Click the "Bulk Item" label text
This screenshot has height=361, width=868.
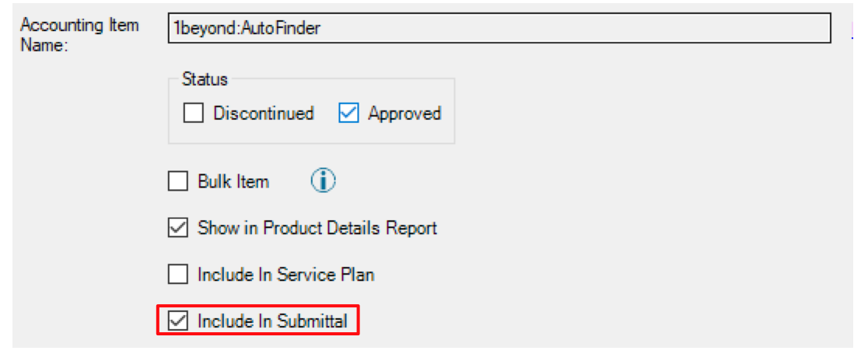coord(233,181)
